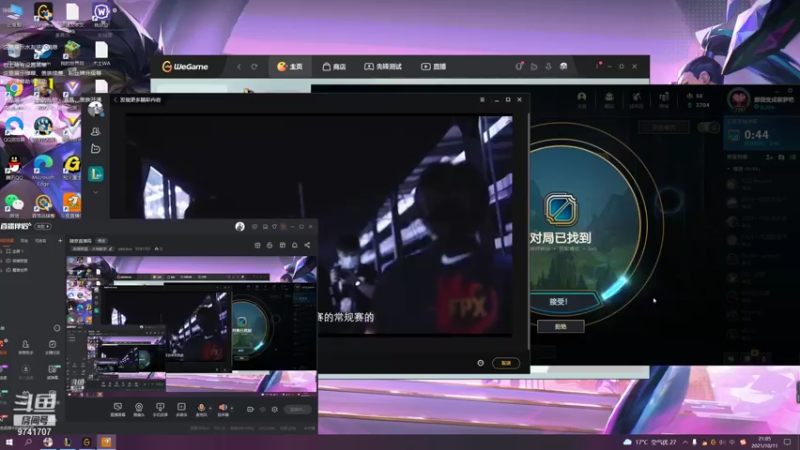Open the message bubble icon in chat sidebar
The image size is (800, 450).
[95, 149]
